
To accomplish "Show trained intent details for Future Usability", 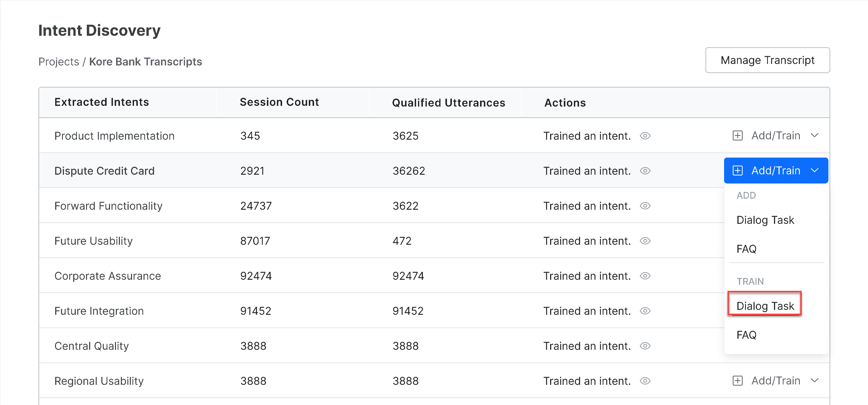I will [x=645, y=241].
